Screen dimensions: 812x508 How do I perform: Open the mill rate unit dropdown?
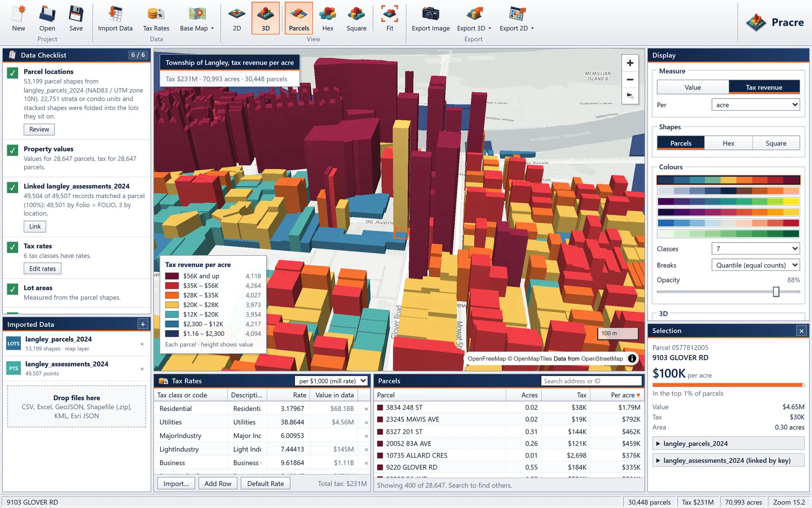332,381
